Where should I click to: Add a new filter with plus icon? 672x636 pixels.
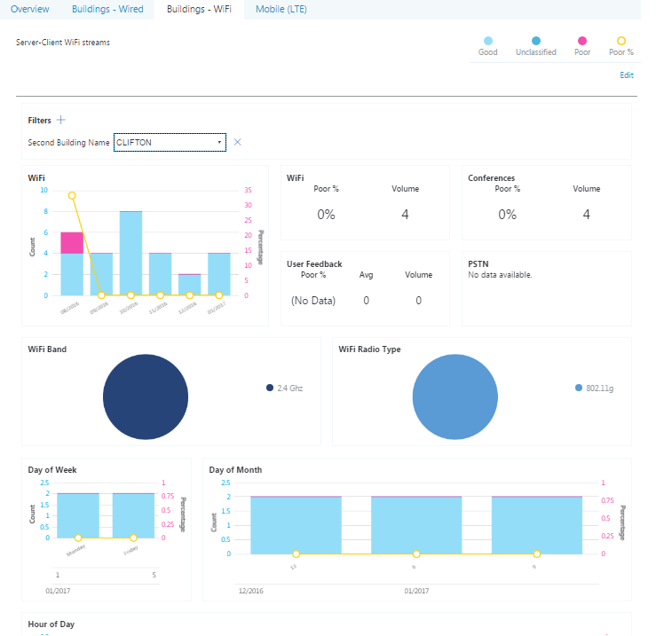[x=60, y=121]
